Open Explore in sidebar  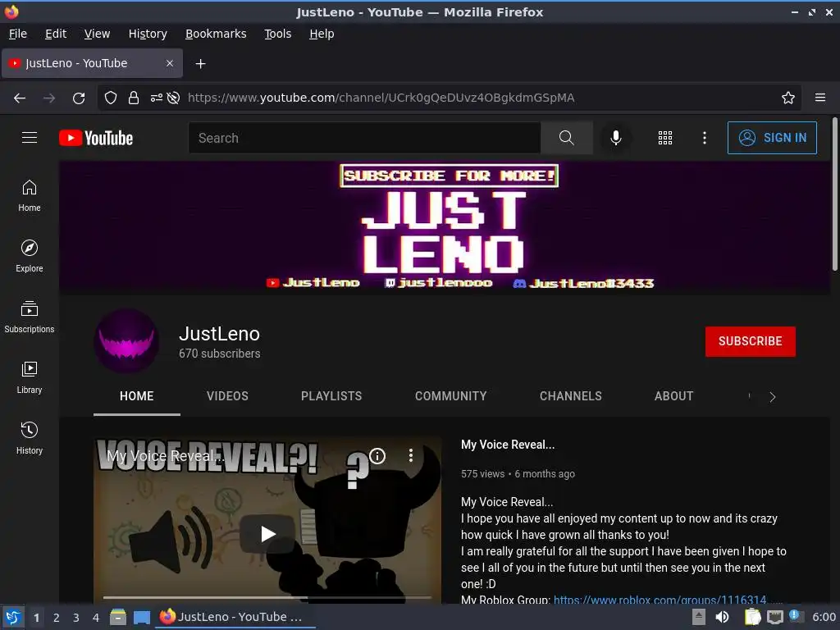click(x=30, y=256)
